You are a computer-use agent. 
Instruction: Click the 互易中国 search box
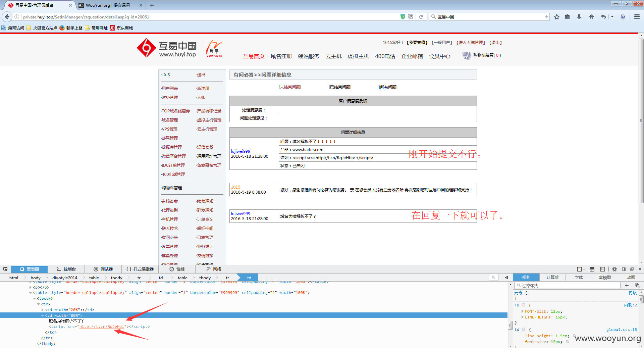coord(489,17)
